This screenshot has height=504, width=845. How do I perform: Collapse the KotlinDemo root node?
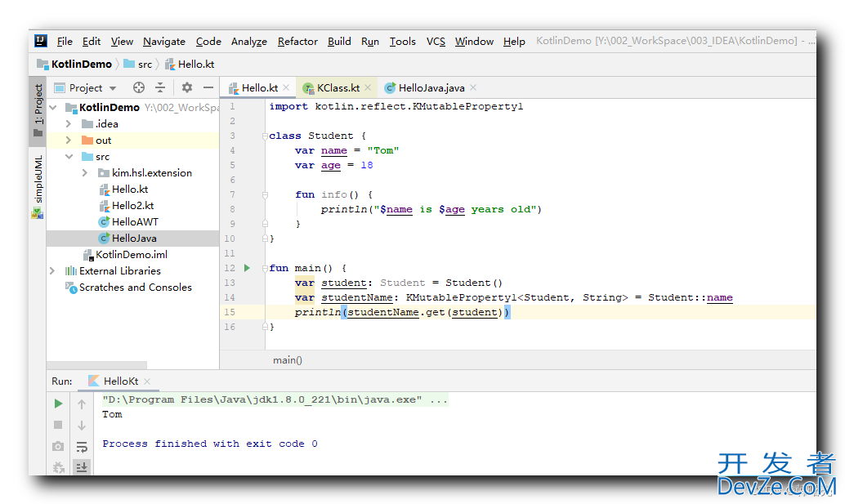tap(53, 108)
